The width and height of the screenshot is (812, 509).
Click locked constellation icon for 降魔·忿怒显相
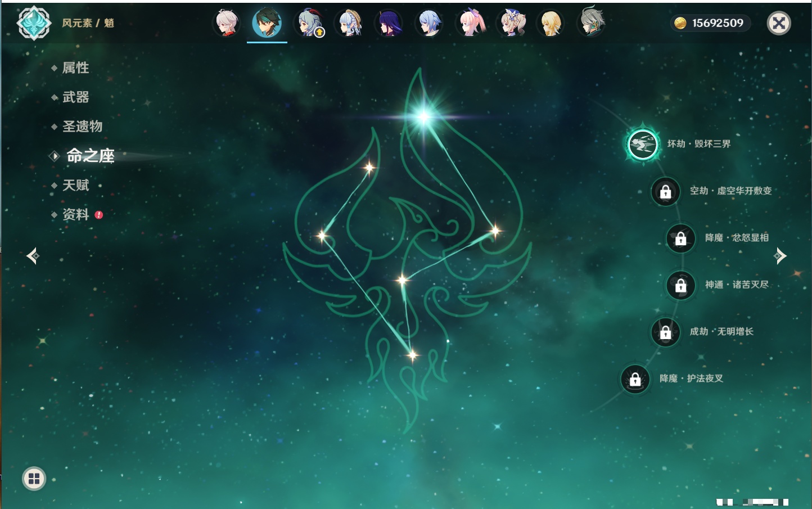tap(680, 238)
